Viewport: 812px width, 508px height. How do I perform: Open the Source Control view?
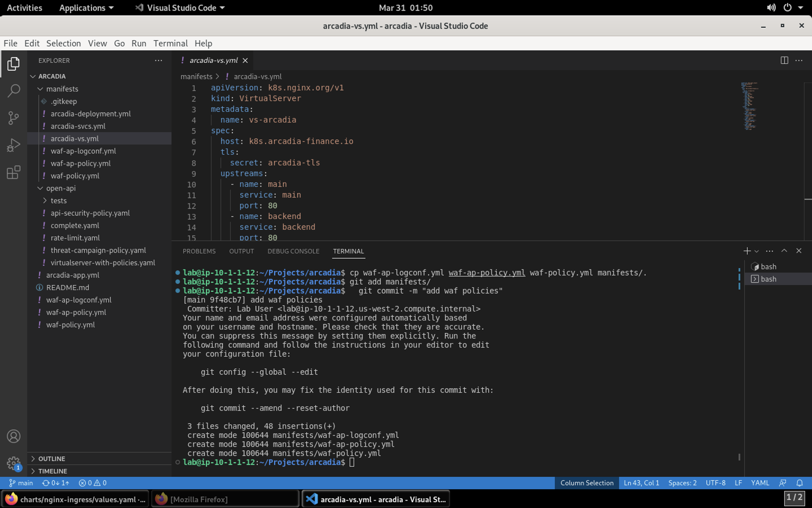14,118
